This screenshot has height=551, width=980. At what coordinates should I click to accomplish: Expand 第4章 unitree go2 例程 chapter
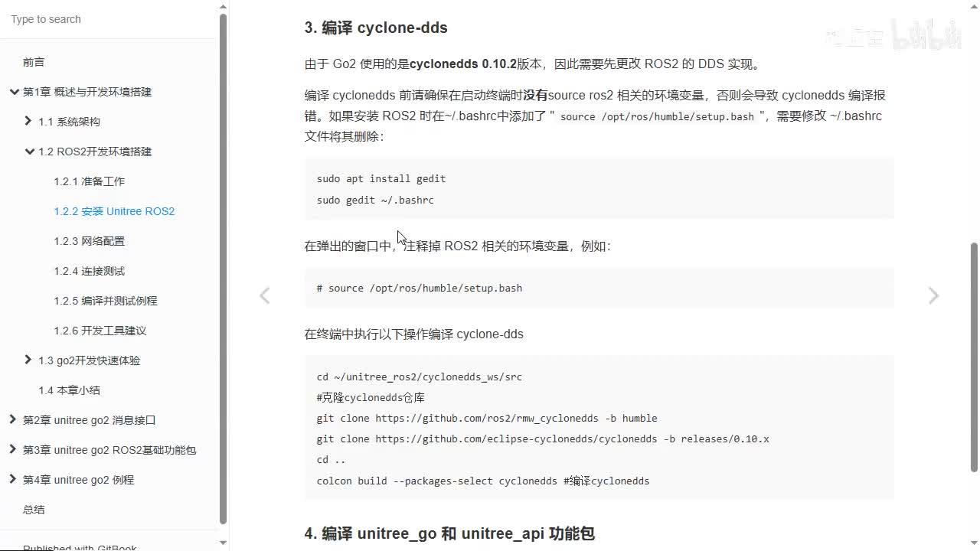[x=12, y=479]
